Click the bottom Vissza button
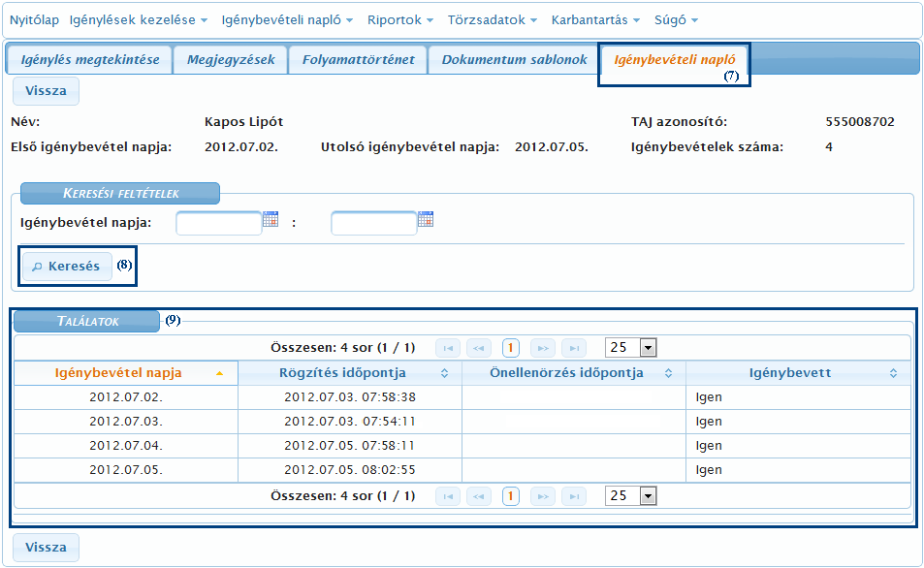This screenshot has width=924, height=568. point(46,548)
